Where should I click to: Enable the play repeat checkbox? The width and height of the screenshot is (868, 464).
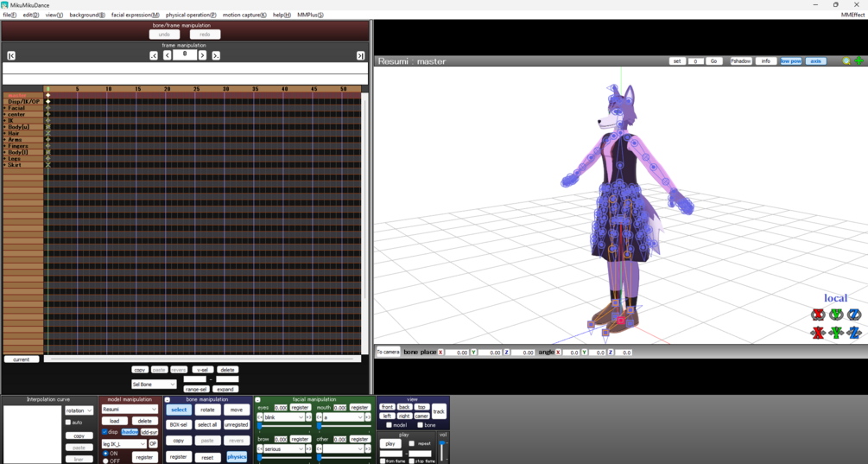click(411, 443)
